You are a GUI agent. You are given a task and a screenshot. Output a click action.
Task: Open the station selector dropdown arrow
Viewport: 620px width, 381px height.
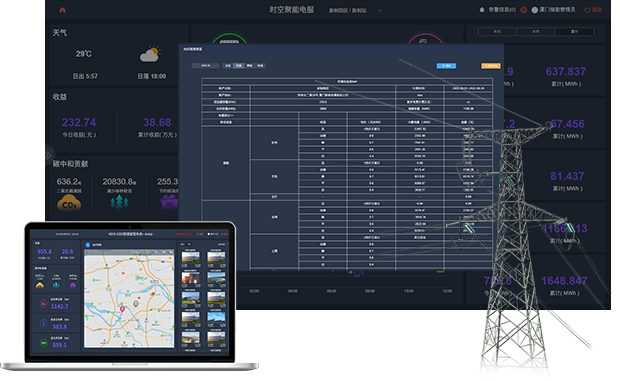point(380,11)
